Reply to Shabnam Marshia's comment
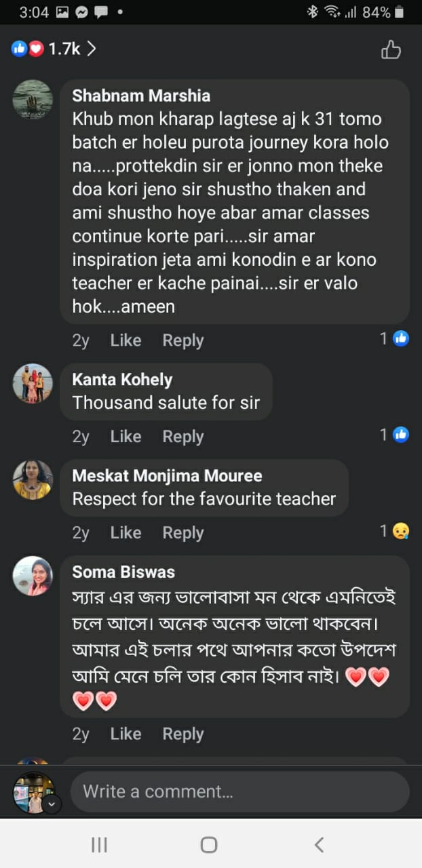The width and height of the screenshot is (422, 868). [x=183, y=340]
